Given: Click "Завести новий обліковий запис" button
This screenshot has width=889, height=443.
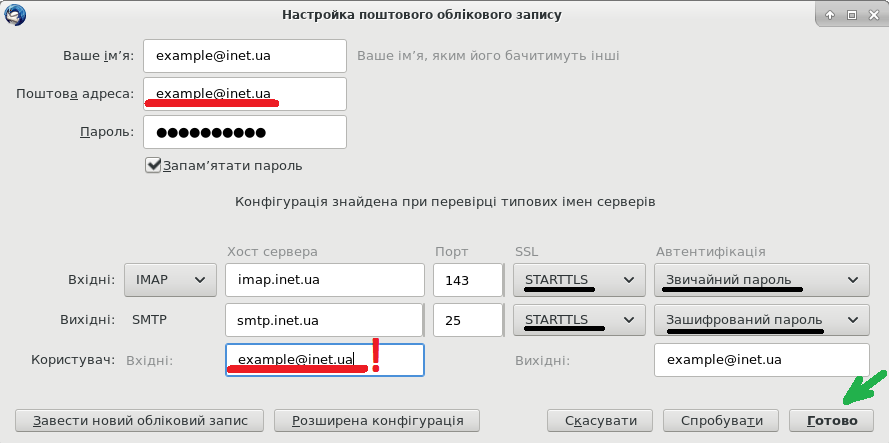Looking at the screenshot, I should point(140,421).
